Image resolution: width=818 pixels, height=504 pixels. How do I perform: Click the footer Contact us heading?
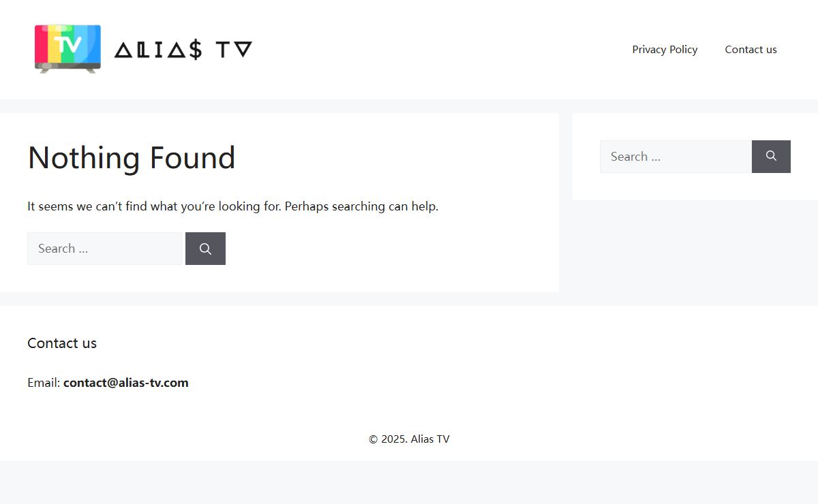point(62,343)
